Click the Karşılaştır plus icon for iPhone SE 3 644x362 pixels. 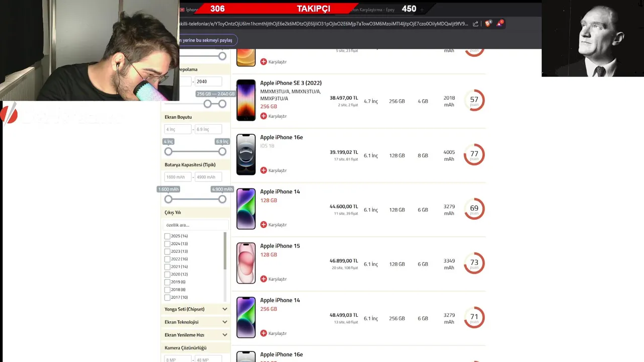pos(264,116)
